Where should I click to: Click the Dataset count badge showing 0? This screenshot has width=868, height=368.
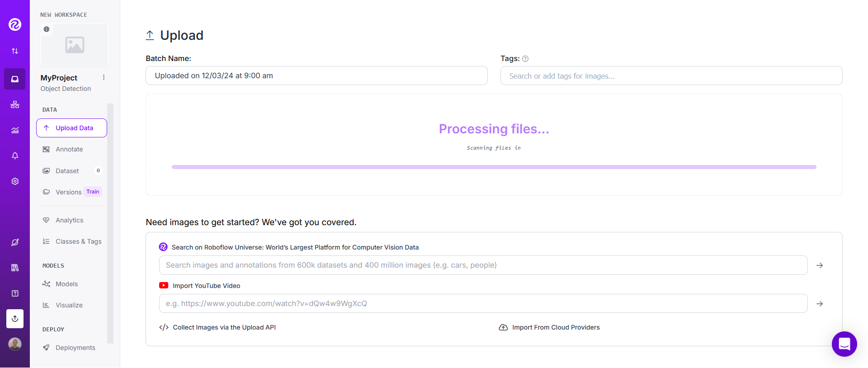[x=98, y=170]
